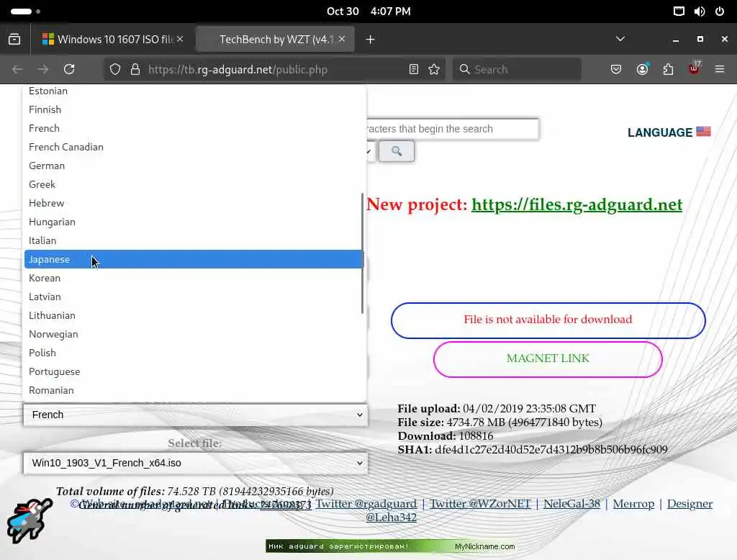Screen dimensions: 737x560
Task: Open NeleGal-38 link
Action: point(571,504)
